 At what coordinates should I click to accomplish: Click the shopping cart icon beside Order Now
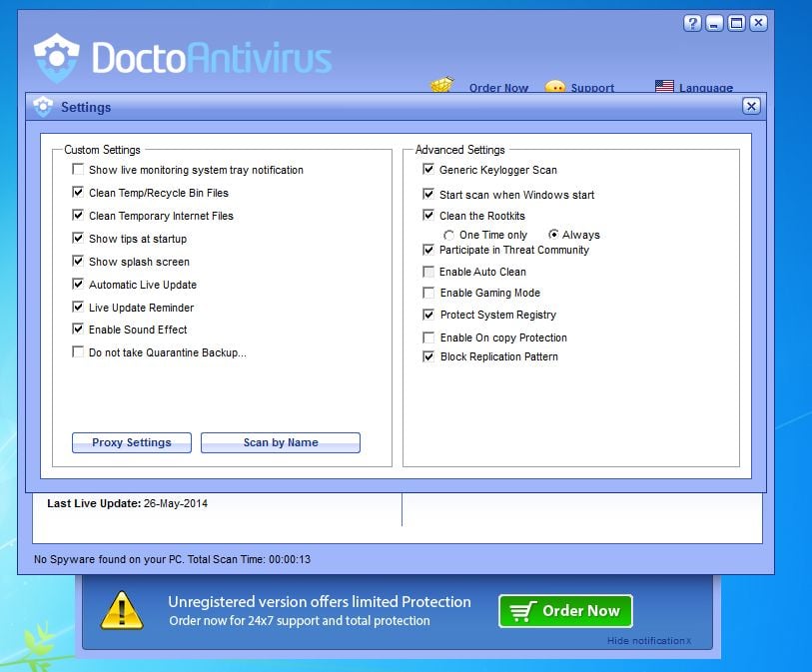[439, 86]
